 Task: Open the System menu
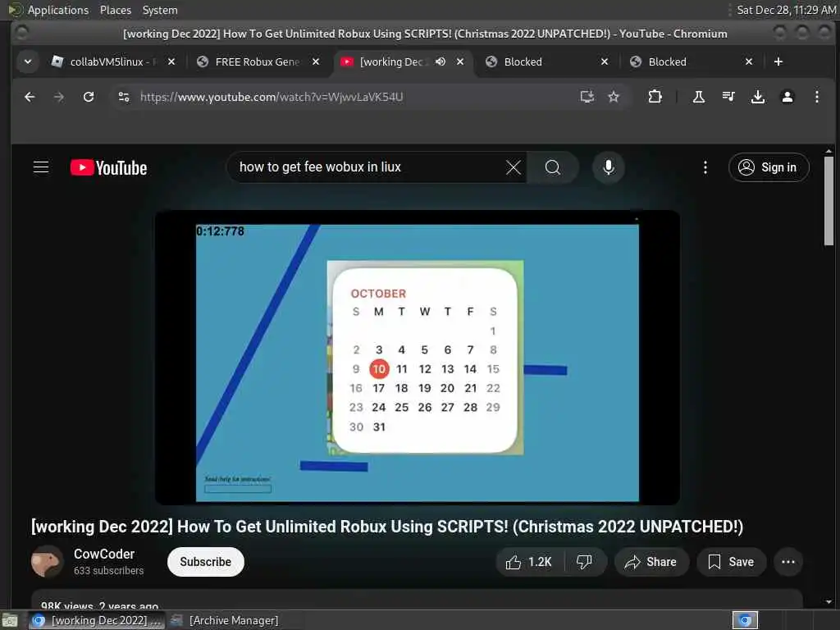click(160, 10)
